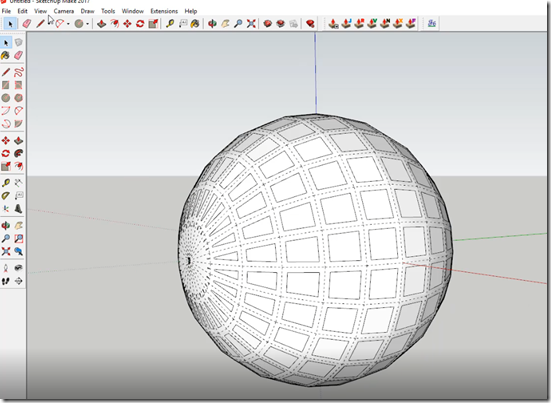Open the Edit menu
This screenshot has height=403, width=551.
point(22,11)
